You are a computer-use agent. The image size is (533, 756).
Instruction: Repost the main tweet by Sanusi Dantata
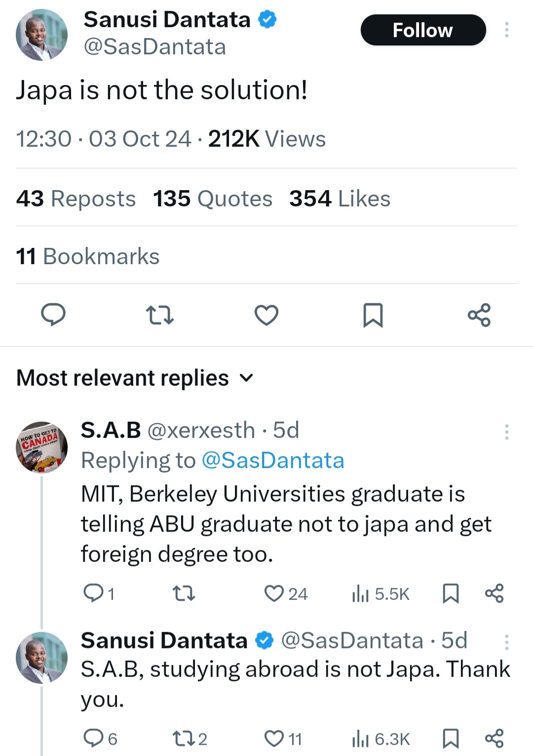(x=159, y=315)
